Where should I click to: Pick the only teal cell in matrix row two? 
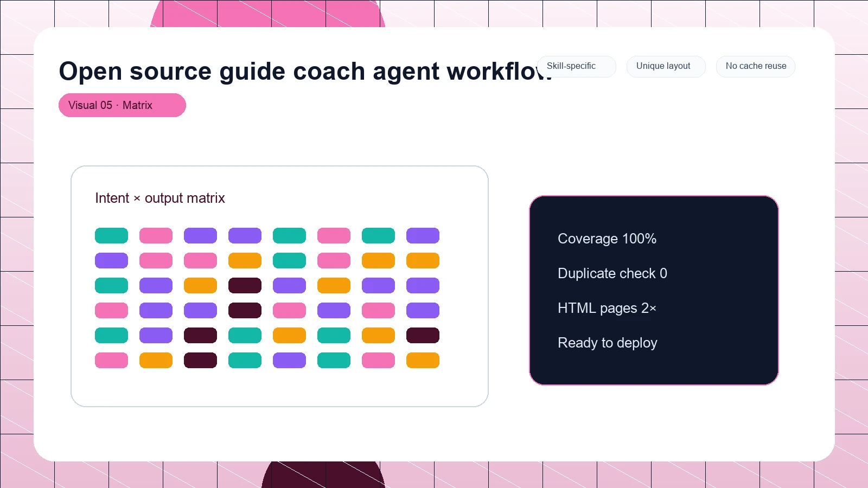(x=289, y=261)
